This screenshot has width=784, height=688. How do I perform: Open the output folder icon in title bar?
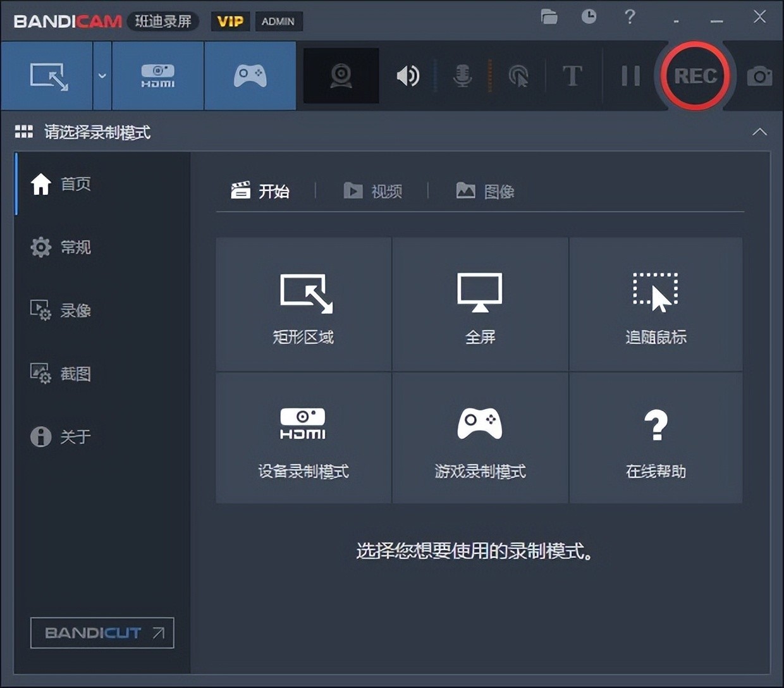[x=549, y=18]
